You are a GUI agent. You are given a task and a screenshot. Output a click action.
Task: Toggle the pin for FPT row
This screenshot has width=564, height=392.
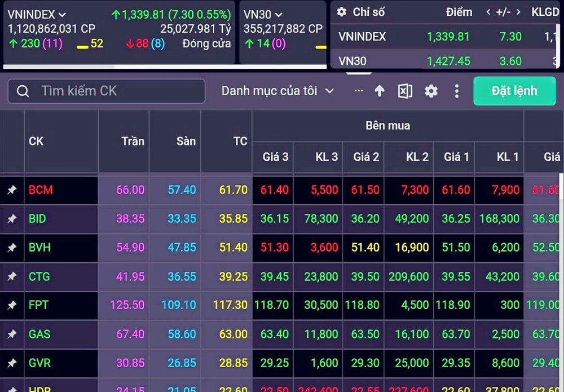point(12,305)
